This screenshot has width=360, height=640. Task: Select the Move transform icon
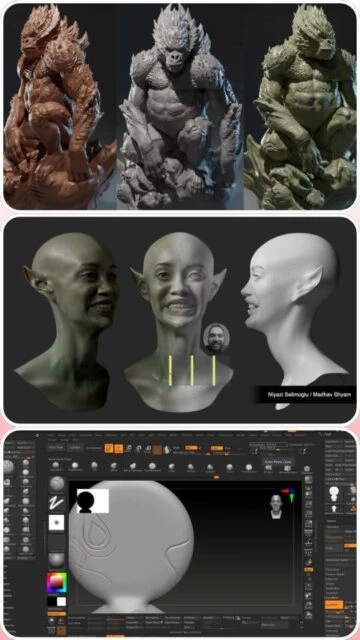129,449
